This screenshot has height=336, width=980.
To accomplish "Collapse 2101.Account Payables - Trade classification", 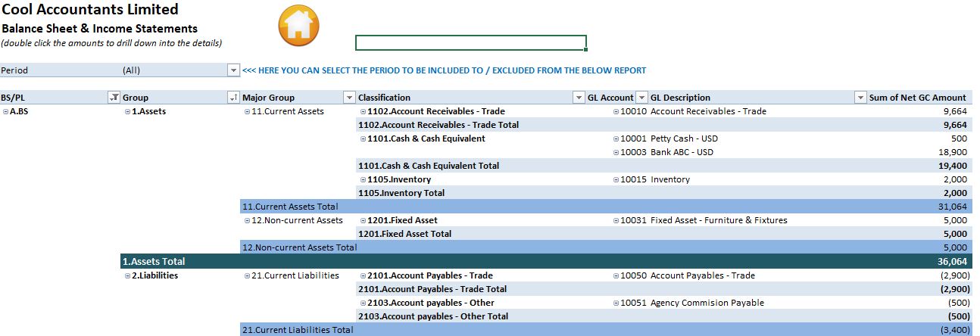I will click(363, 275).
